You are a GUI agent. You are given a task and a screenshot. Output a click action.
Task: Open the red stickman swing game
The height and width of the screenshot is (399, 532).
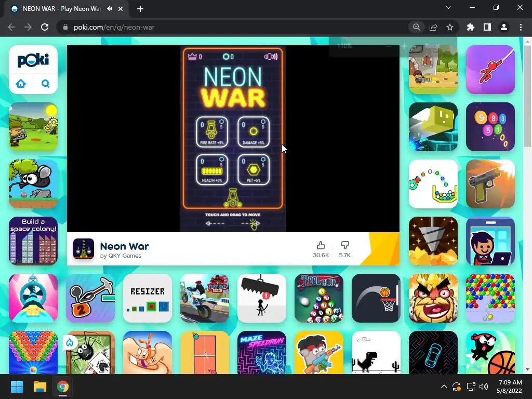(490, 70)
